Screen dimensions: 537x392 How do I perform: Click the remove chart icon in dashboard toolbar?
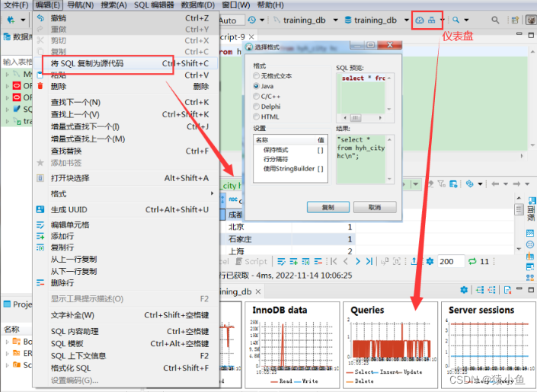(492, 290)
